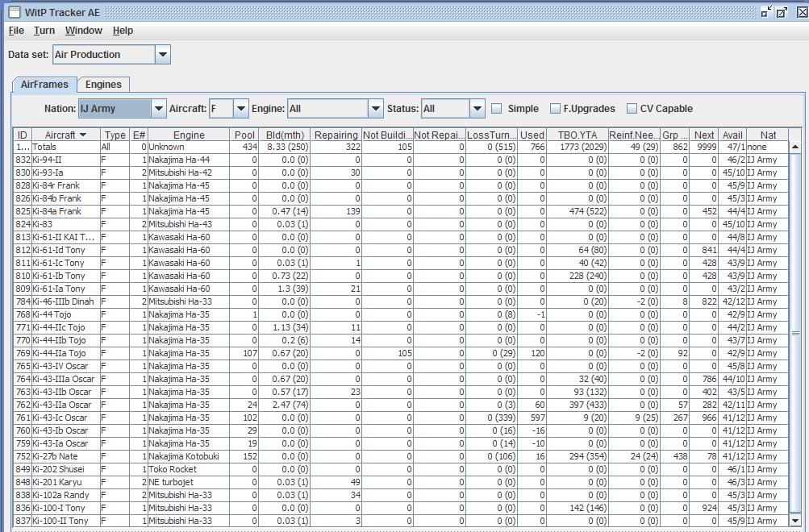Open the Turn menu
The width and height of the screenshot is (809, 532).
(44, 31)
